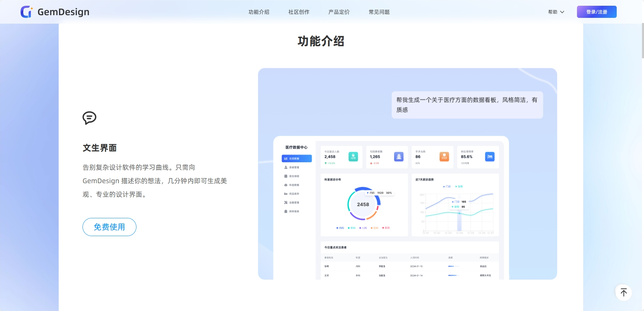Screen dimensions: 644x311
Task: Click the 医疗数据中心 title in the preview
Action: click(296, 147)
